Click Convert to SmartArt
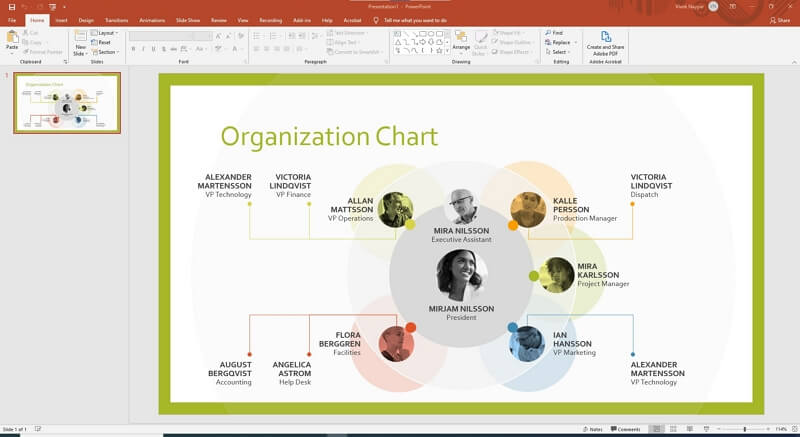This screenshot has height=437, width=800. [355, 52]
